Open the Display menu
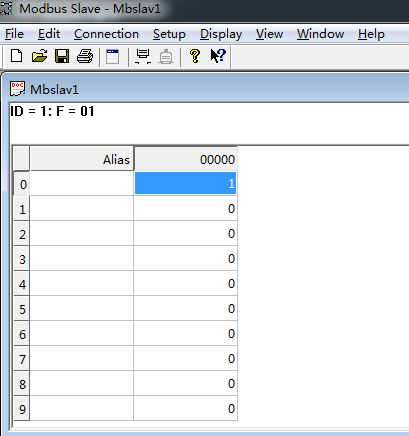 221,34
